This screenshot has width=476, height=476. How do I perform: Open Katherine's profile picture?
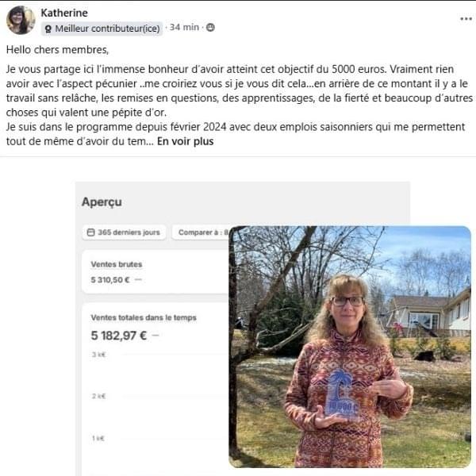21,20
